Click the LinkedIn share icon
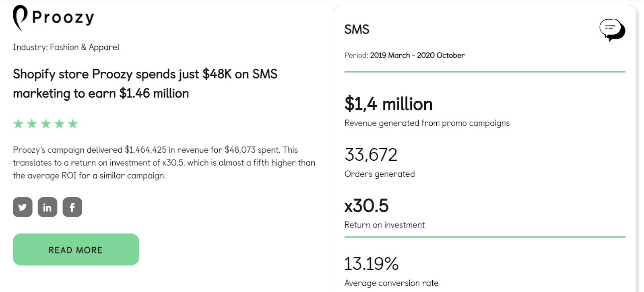 coord(47,207)
